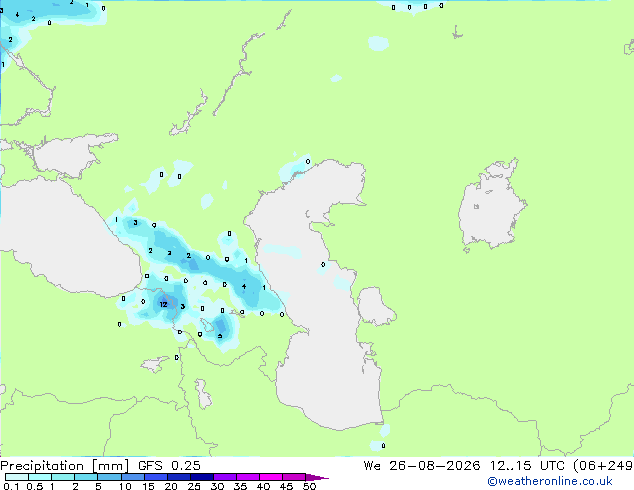The height and width of the screenshot is (490, 634).
Task: Click the 'Precipitation [mm]' title text
Action: pyautogui.click(x=65, y=466)
